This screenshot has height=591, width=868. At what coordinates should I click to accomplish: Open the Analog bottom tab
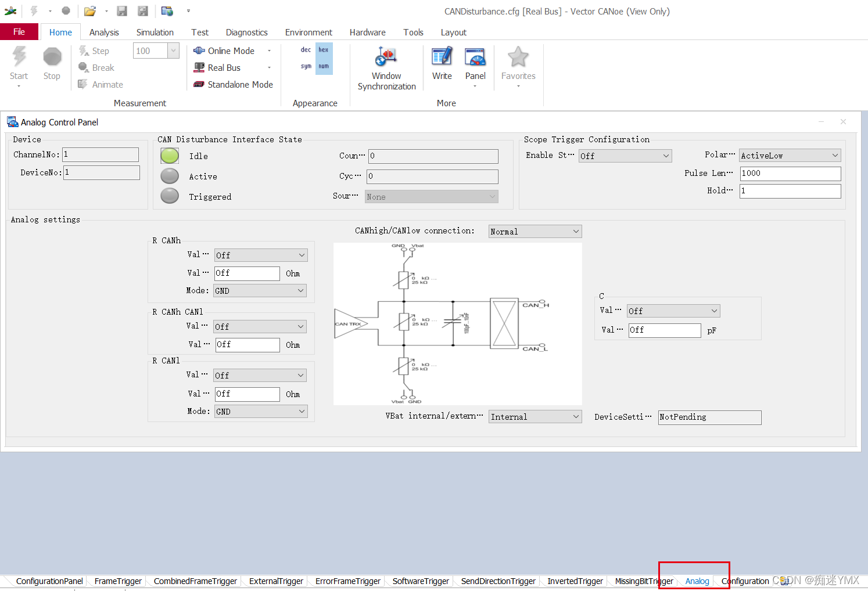click(697, 581)
